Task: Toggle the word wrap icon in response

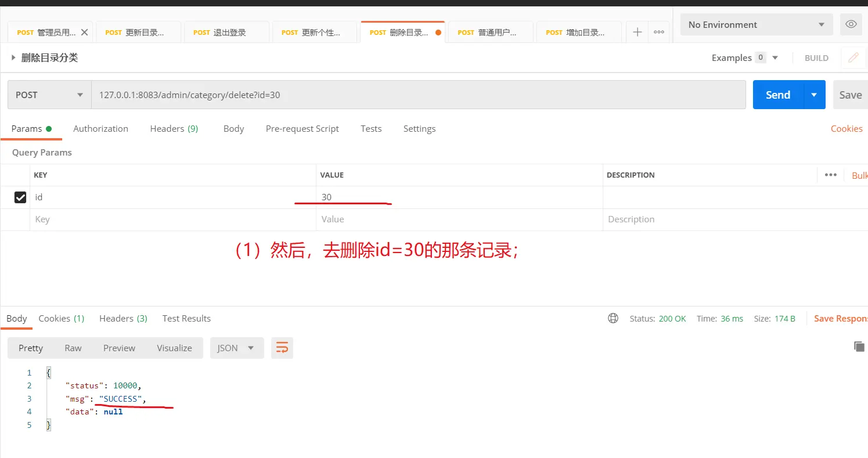Action: [x=282, y=348]
